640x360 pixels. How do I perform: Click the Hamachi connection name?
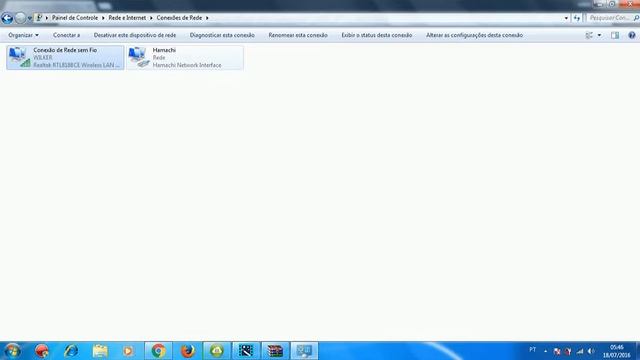coord(164,50)
